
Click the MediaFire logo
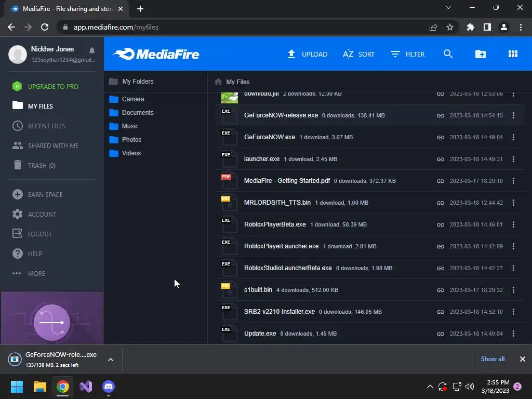pyautogui.click(x=156, y=54)
